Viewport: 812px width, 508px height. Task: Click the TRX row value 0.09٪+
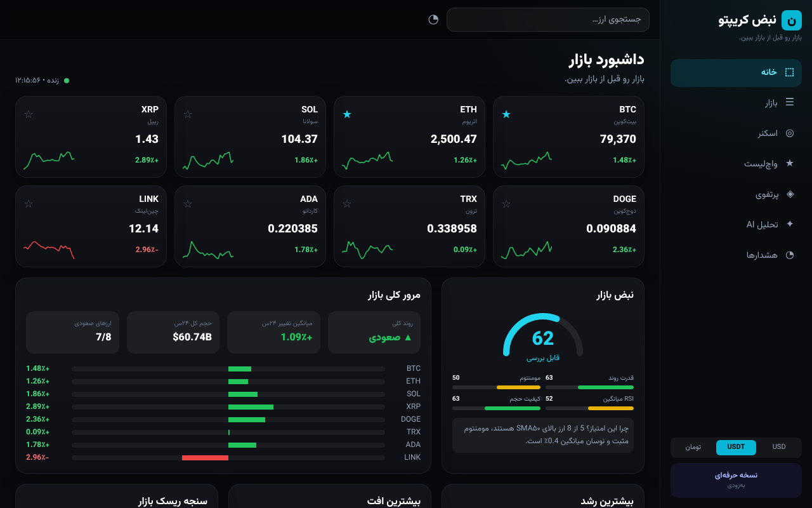pyautogui.click(x=38, y=432)
